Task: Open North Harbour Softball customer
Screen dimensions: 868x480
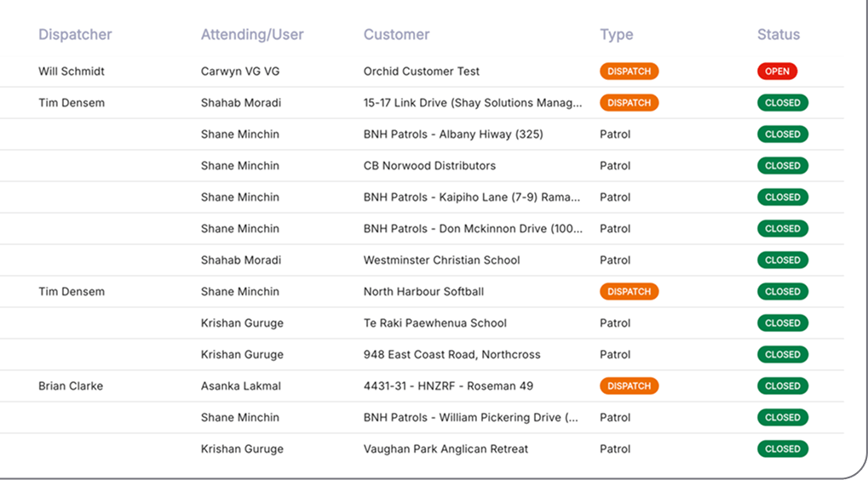Action: [x=423, y=292]
